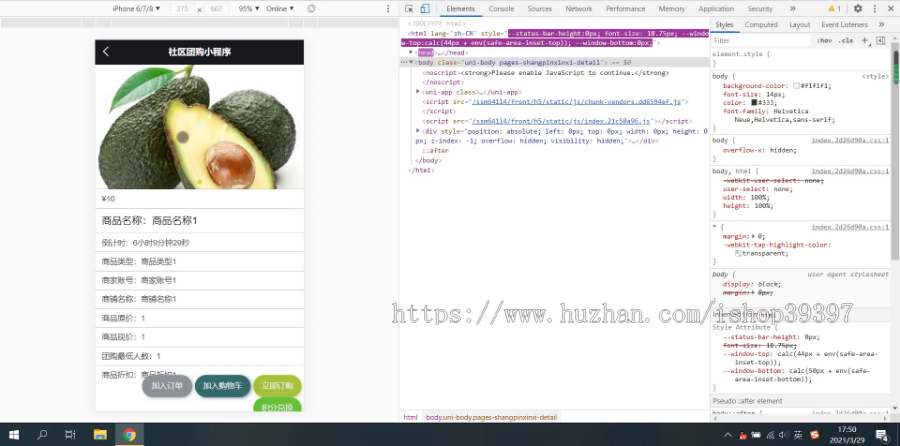The width and height of the screenshot is (900, 446).
Task: Expand the hidden absolute-positioned div node
Action: 418,131
